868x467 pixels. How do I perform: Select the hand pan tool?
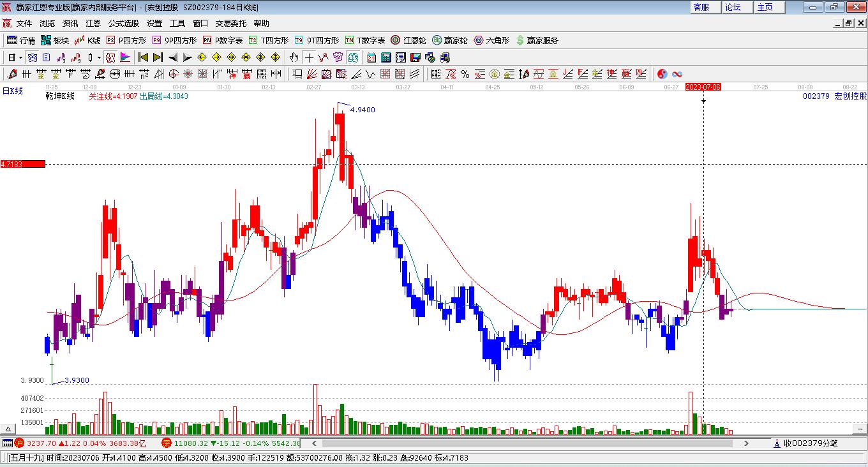click(294, 57)
